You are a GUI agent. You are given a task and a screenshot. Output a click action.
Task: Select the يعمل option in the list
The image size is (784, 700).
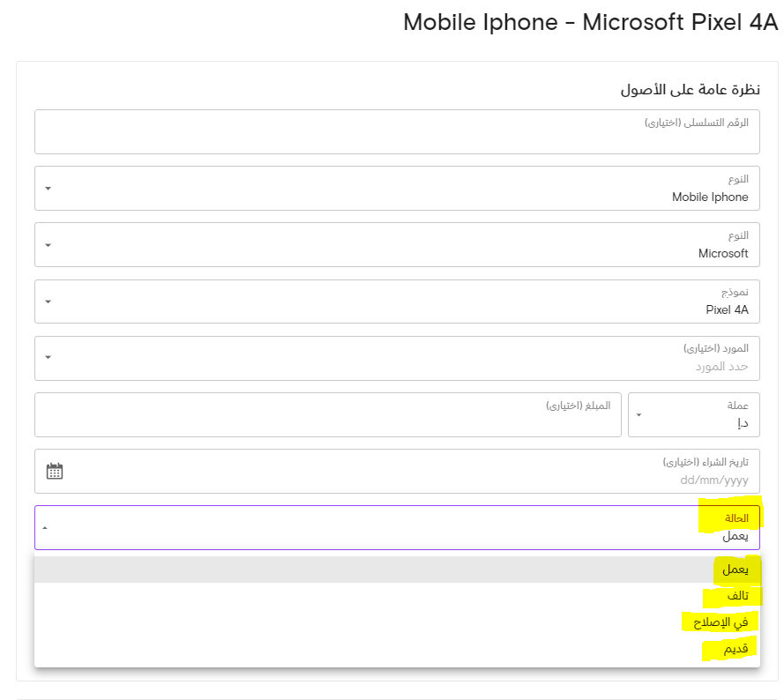pos(397,570)
